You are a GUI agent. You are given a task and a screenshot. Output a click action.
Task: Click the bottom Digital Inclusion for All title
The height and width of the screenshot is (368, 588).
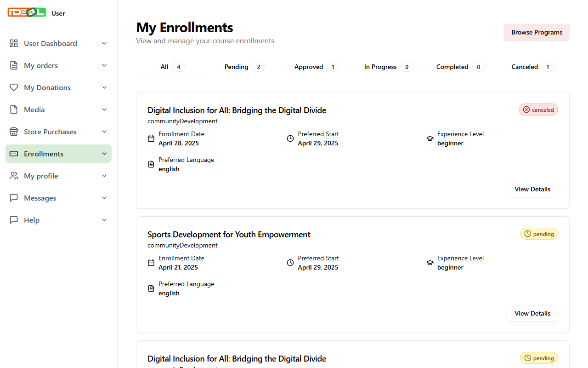click(237, 359)
